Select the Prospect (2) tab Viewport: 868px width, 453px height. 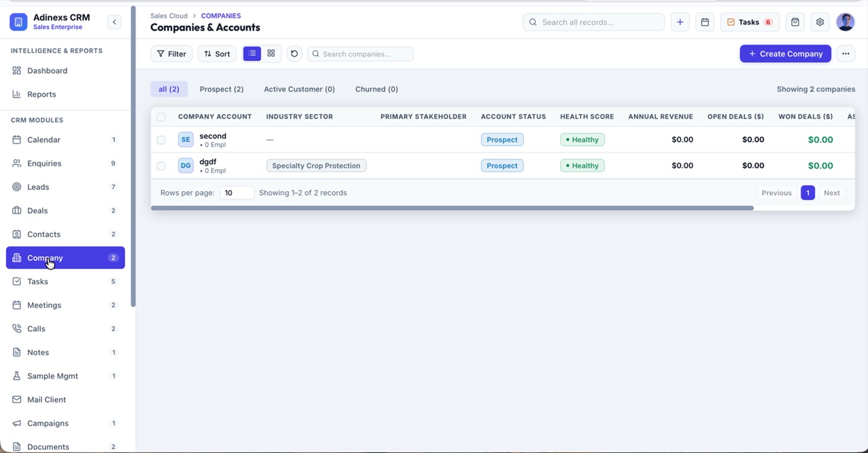point(222,89)
